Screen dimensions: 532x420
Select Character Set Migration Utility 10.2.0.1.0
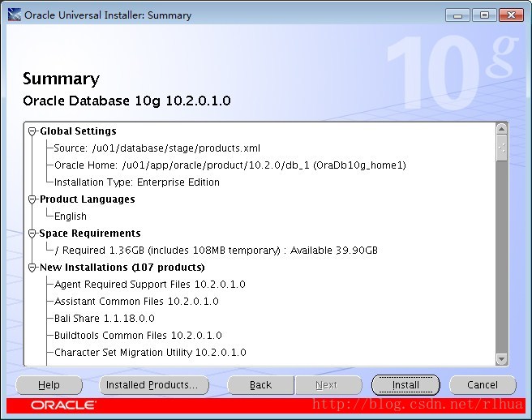coord(150,352)
